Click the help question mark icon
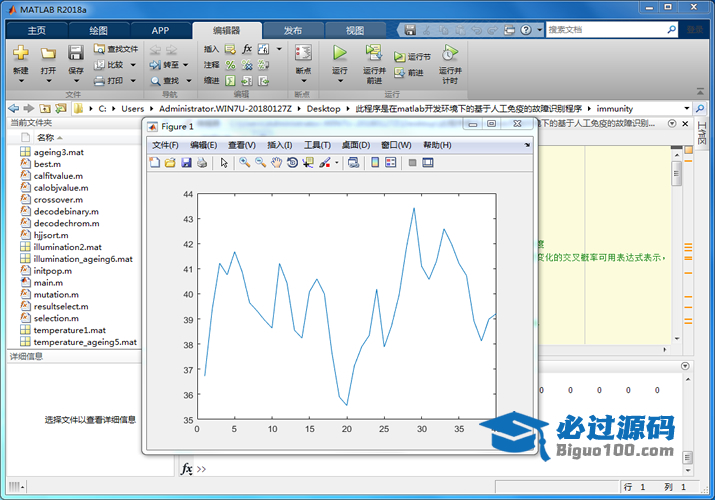The width and height of the screenshot is (715, 500). 526,30
